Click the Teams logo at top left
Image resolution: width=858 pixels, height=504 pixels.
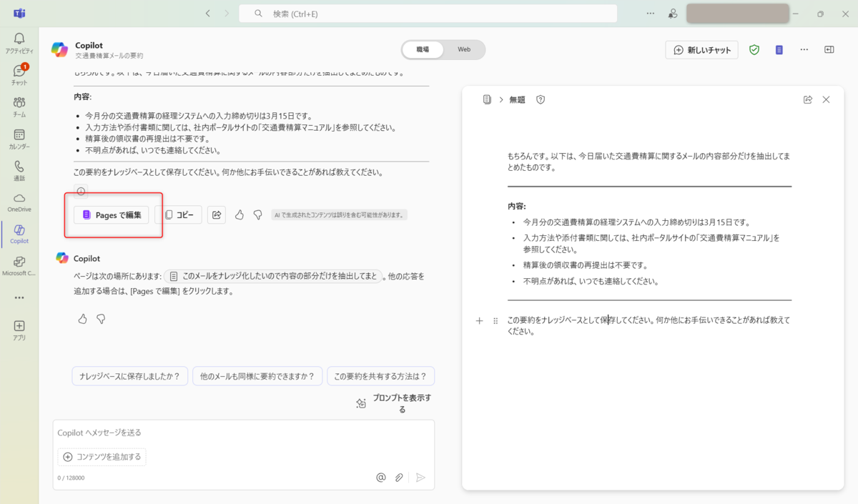pos(19,13)
